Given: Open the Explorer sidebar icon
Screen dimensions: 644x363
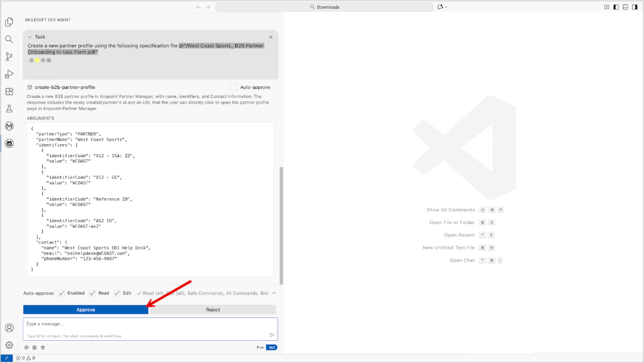Looking at the screenshot, I should [9, 22].
